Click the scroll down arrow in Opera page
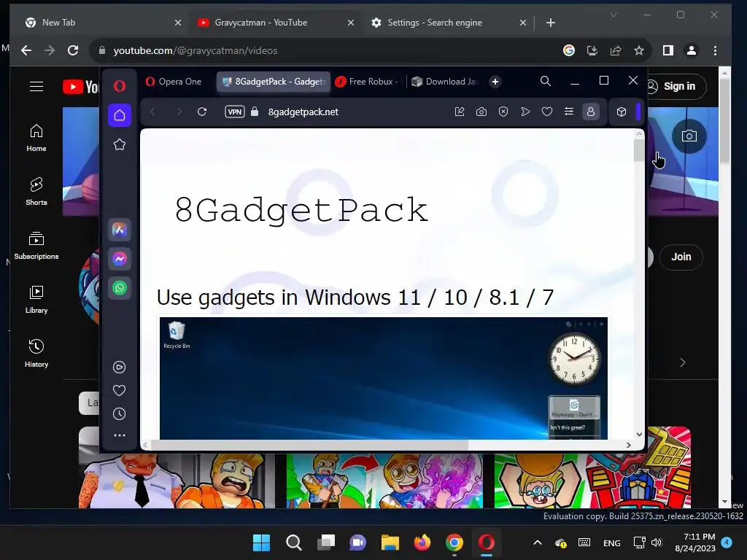Image resolution: width=747 pixels, height=560 pixels. pos(639,435)
